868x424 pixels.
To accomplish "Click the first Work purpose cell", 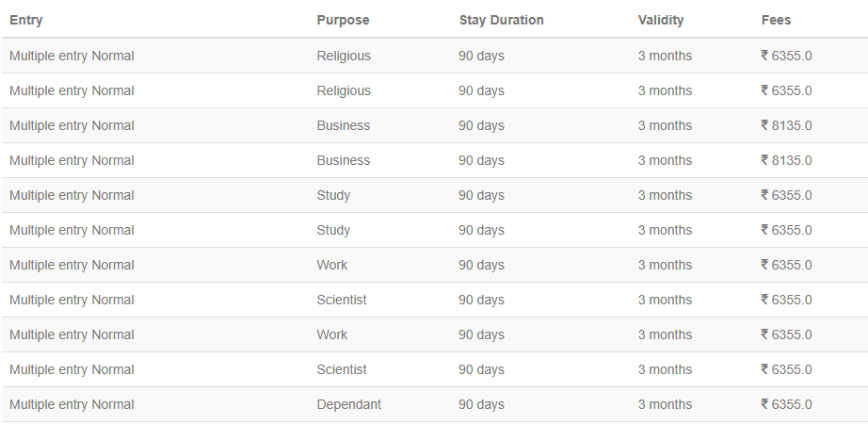I will (x=332, y=265).
